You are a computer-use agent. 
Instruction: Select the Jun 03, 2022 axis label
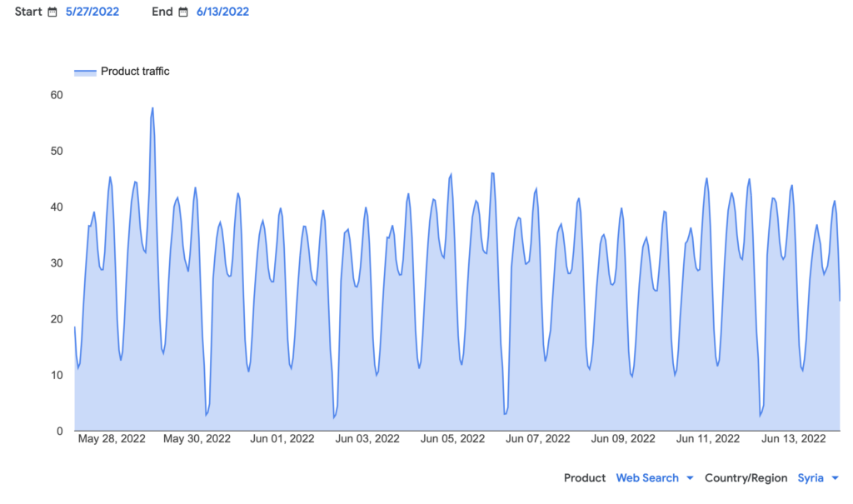(x=368, y=439)
